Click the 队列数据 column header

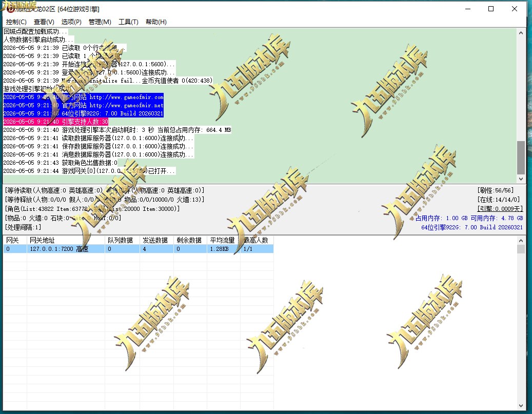point(122,240)
